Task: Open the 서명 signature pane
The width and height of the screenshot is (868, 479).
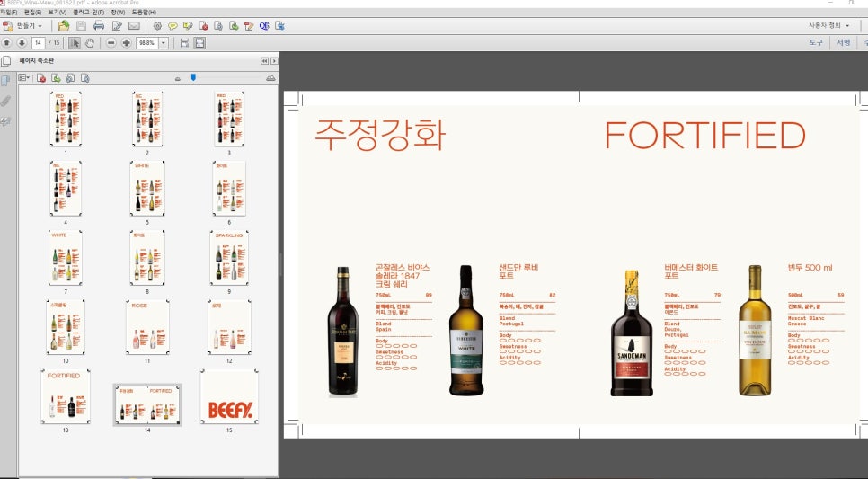Action: coord(843,42)
